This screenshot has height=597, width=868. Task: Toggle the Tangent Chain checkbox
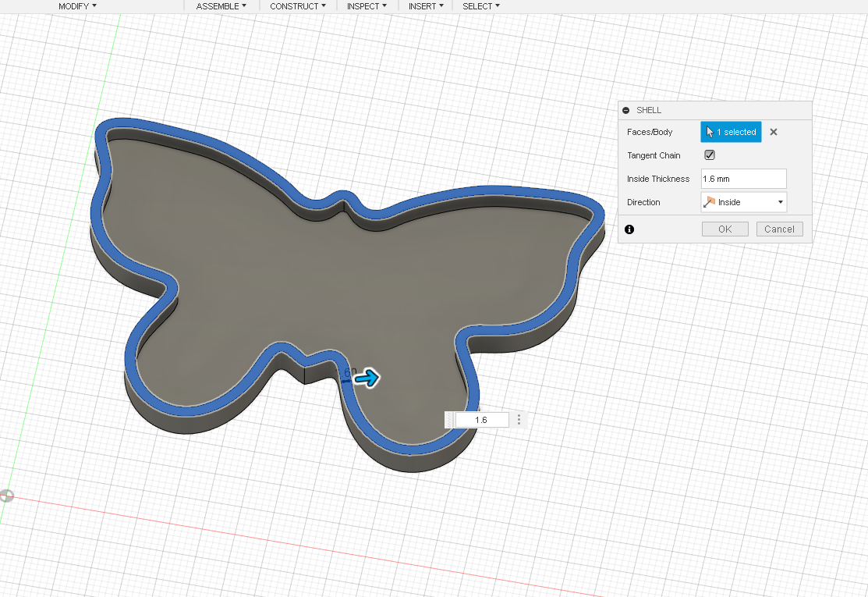709,155
